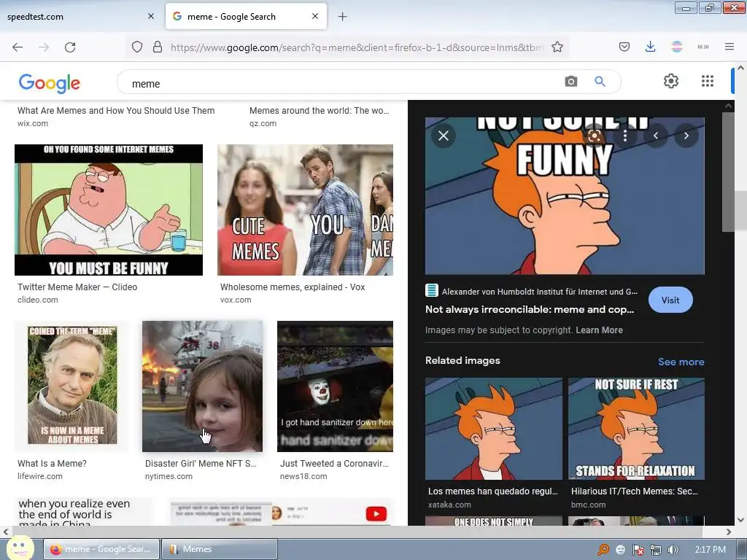
Task: Open the Google apps grid
Action: tap(708, 81)
